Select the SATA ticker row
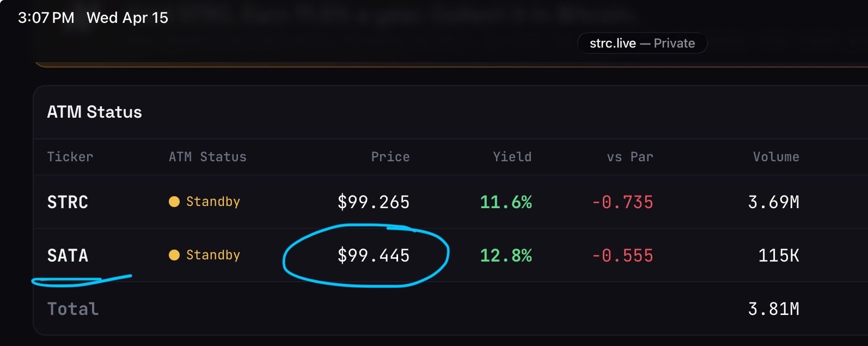The width and height of the screenshot is (868, 346). pyautogui.click(x=68, y=256)
